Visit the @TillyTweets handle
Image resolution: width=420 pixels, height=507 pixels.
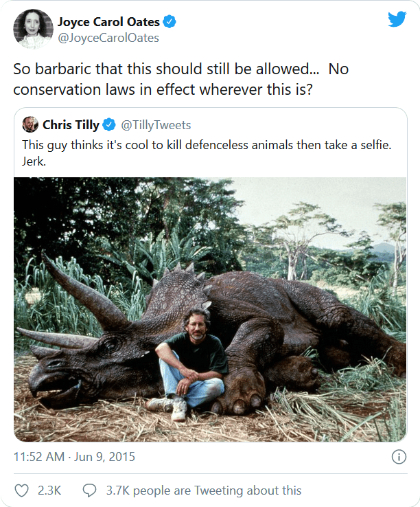(156, 125)
